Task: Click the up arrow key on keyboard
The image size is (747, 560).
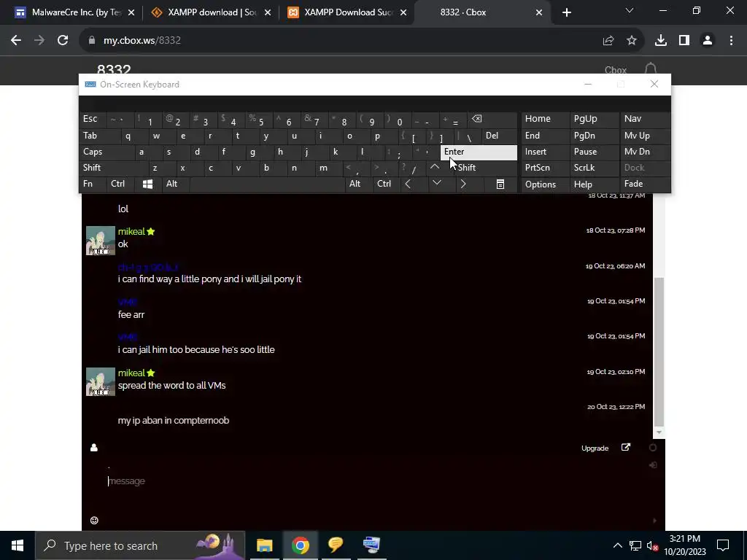Action: click(x=435, y=168)
